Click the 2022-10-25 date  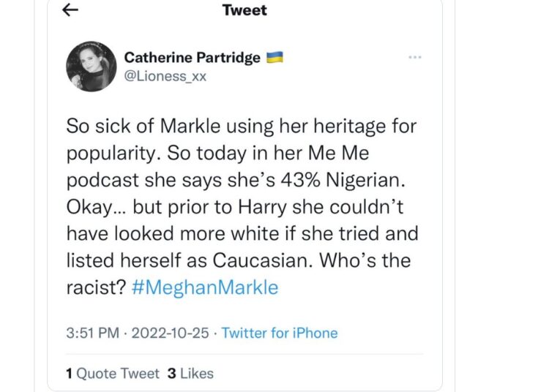click(x=170, y=333)
